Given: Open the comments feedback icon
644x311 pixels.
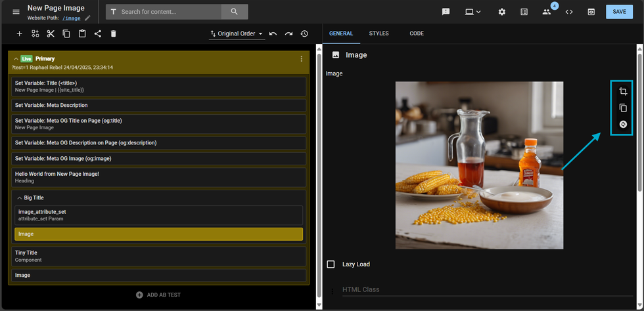Looking at the screenshot, I should [446, 12].
